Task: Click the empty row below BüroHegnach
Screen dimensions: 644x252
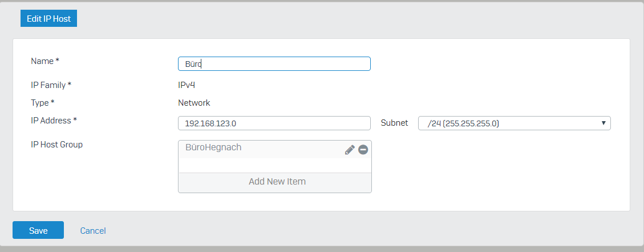Action: pyautogui.click(x=275, y=166)
